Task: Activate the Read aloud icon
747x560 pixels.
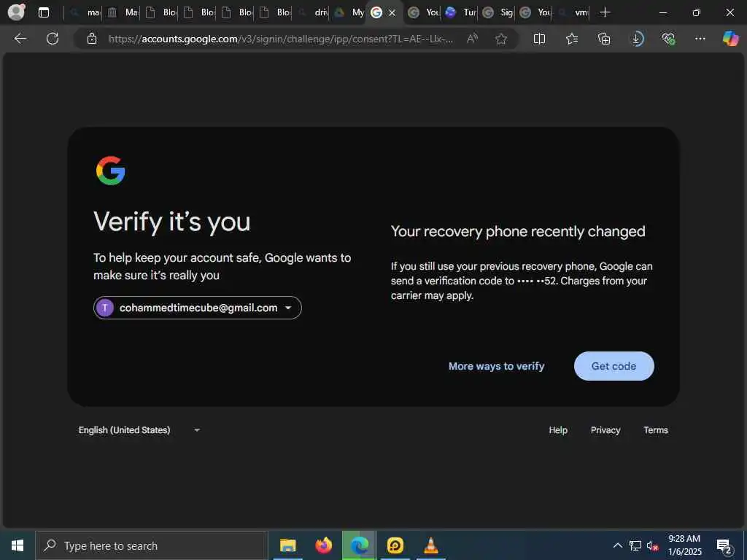Action: (472, 39)
